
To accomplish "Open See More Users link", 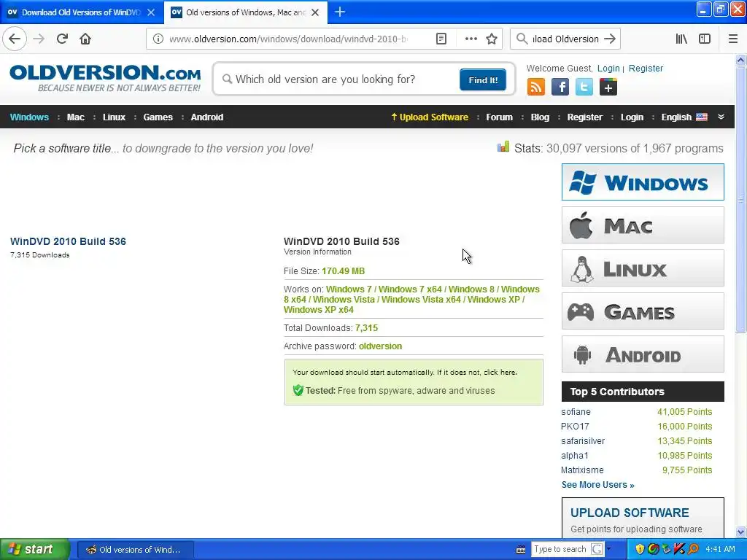I will tap(598, 485).
